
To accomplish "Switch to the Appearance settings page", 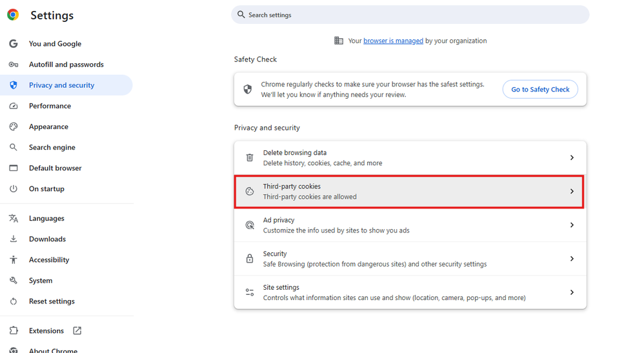I will 48,126.
